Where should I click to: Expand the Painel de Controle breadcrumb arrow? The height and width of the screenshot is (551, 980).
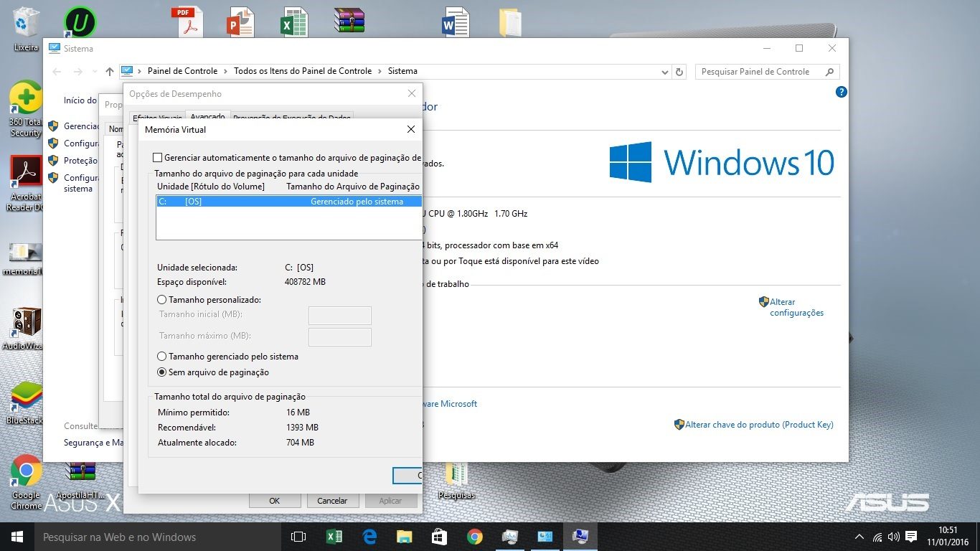[225, 71]
